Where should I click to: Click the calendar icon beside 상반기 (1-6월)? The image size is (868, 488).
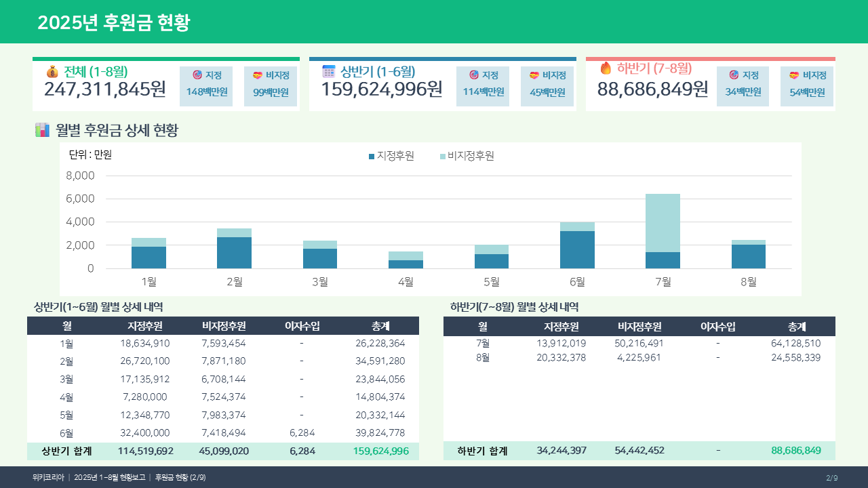pyautogui.click(x=329, y=72)
